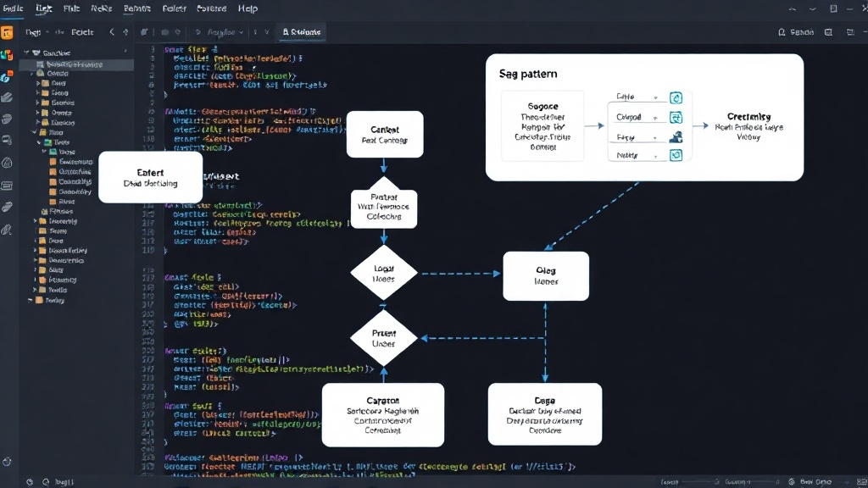Open the "Cdupod" dropdown in the Sag pattern panel
Image resolution: width=868 pixels, height=488 pixels.
pyautogui.click(x=637, y=117)
